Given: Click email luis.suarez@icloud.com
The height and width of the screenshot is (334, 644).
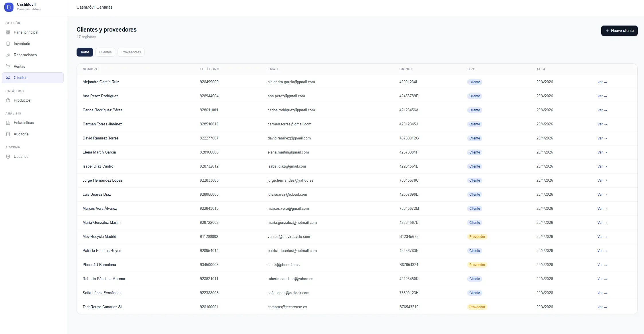Looking at the screenshot, I should (x=287, y=195).
